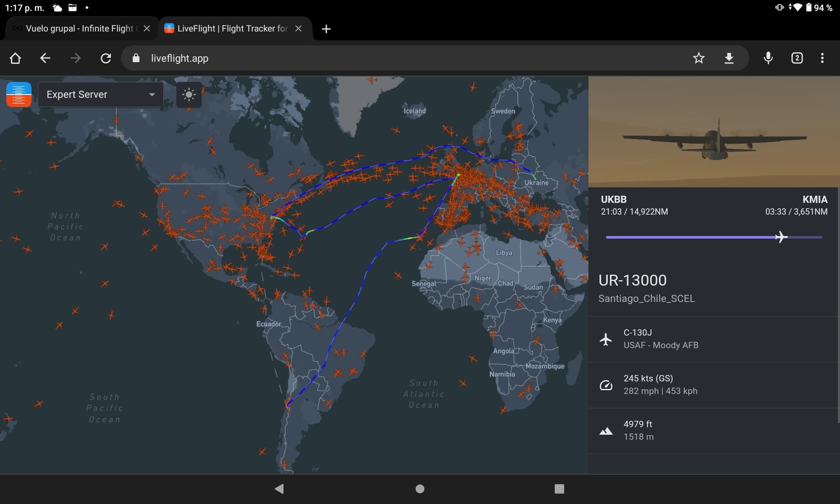Open a new browser tab
This screenshot has width=840, height=504.
(326, 29)
